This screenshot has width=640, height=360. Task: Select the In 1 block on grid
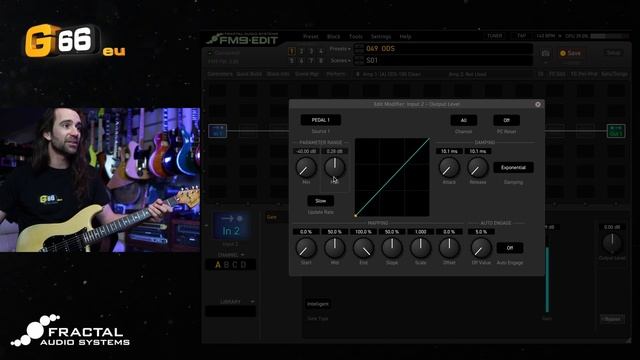pyautogui.click(x=218, y=131)
